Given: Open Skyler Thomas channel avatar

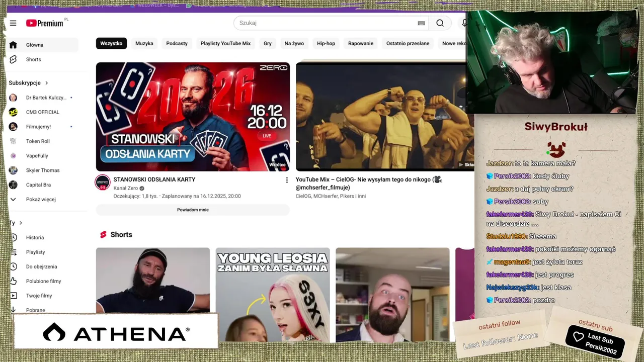Looking at the screenshot, I should [x=13, y=170].
